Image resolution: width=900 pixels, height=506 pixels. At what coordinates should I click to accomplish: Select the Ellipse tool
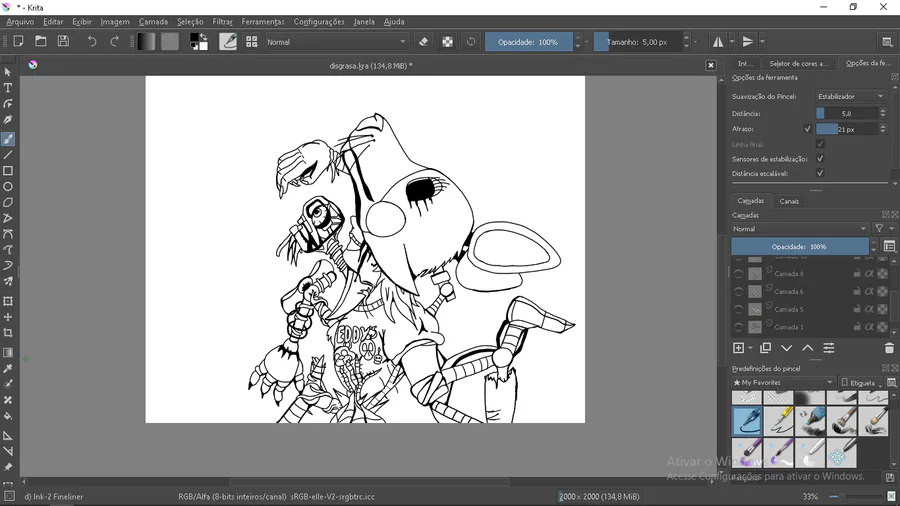click(8, 187)
